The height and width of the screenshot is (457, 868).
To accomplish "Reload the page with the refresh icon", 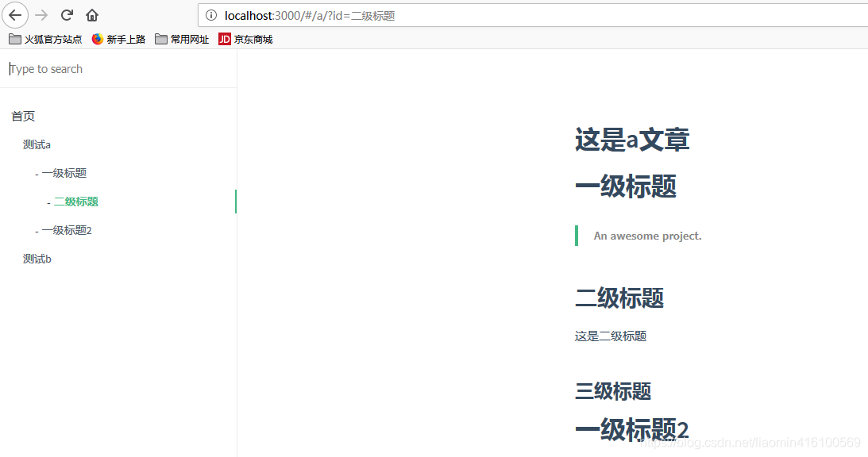I will tap(67, 15).
